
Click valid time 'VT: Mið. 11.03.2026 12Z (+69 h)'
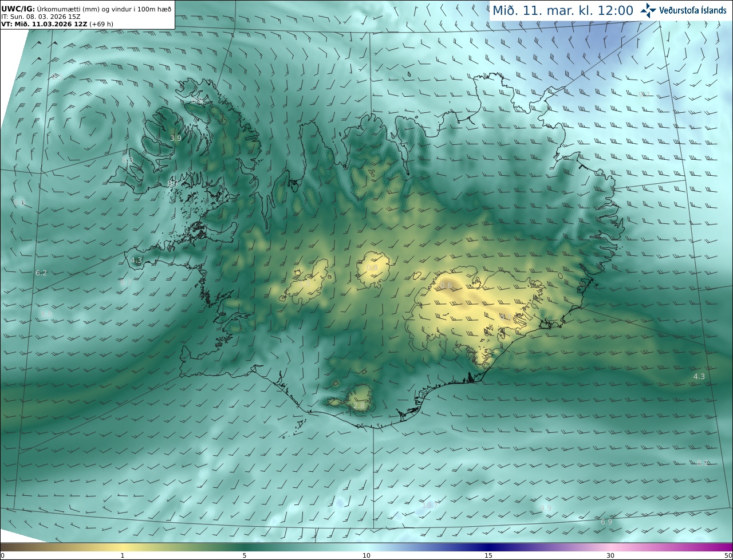(56, 24)
